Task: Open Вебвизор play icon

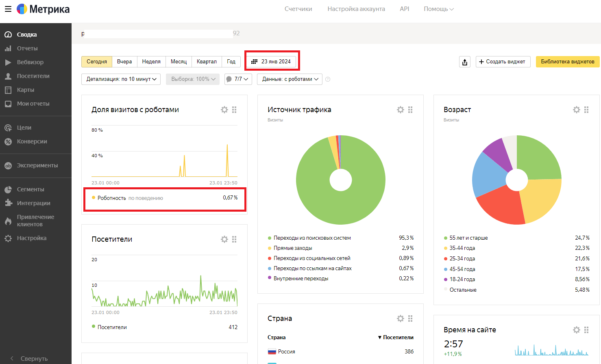Action: (x=8, y=62)
